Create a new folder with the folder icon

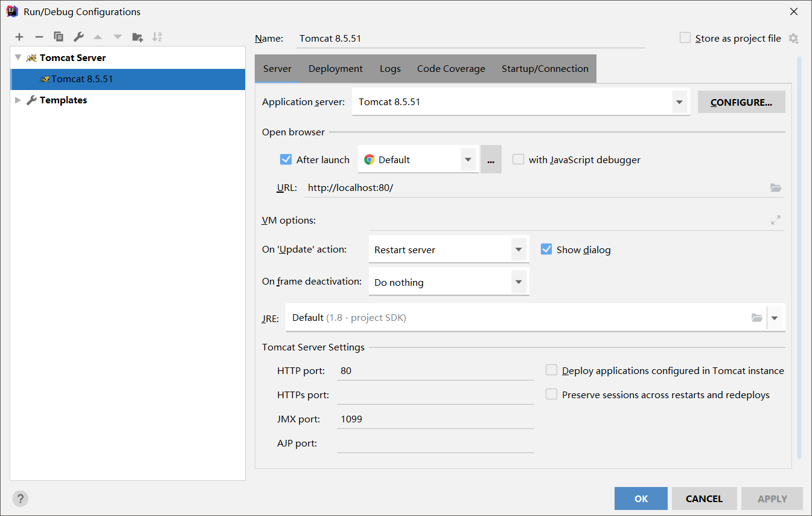pos(138,37)
